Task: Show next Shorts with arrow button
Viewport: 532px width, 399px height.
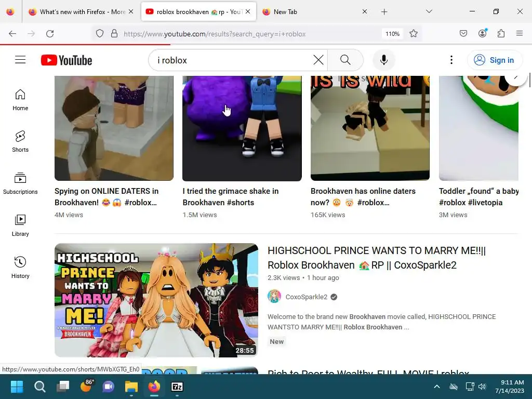Action: [516, 79]
